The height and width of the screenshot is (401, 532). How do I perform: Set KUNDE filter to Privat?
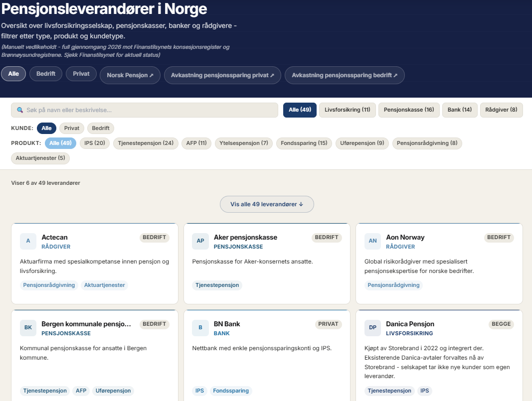72,128
